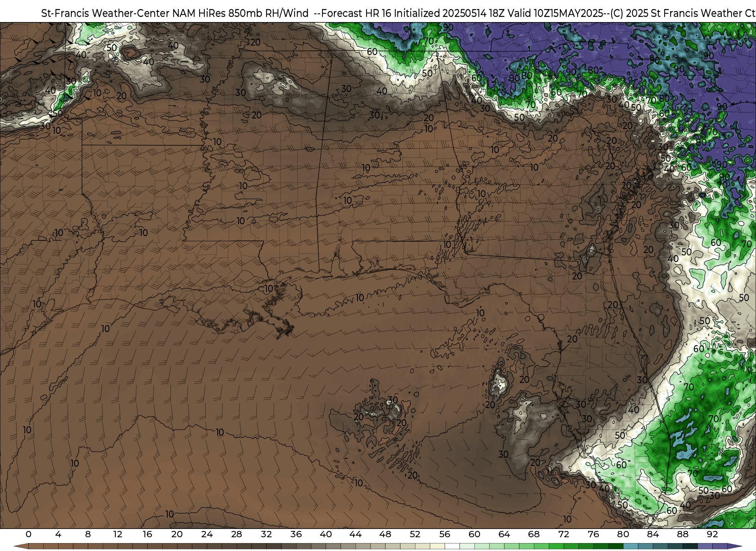Click the '56' legend scale label
The width and height of the screenshot is (756, 551).
click(x=445, y=534)
